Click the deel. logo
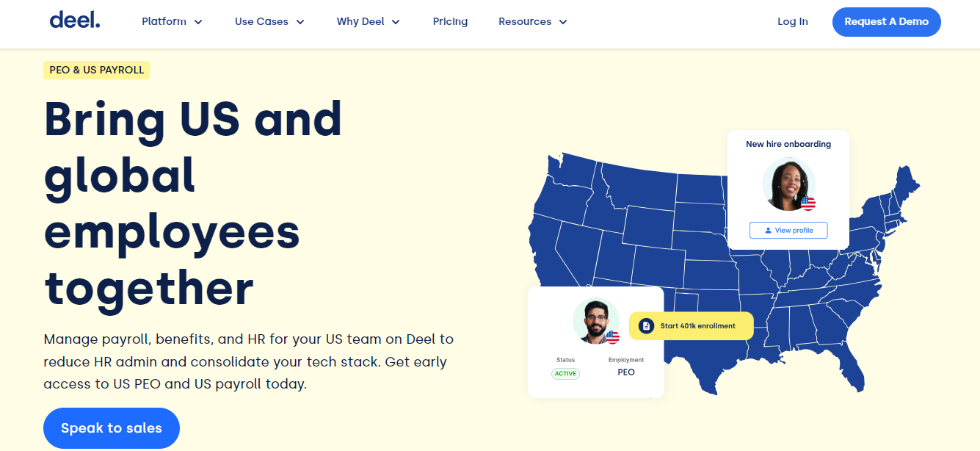 click(x=75, y=21)
